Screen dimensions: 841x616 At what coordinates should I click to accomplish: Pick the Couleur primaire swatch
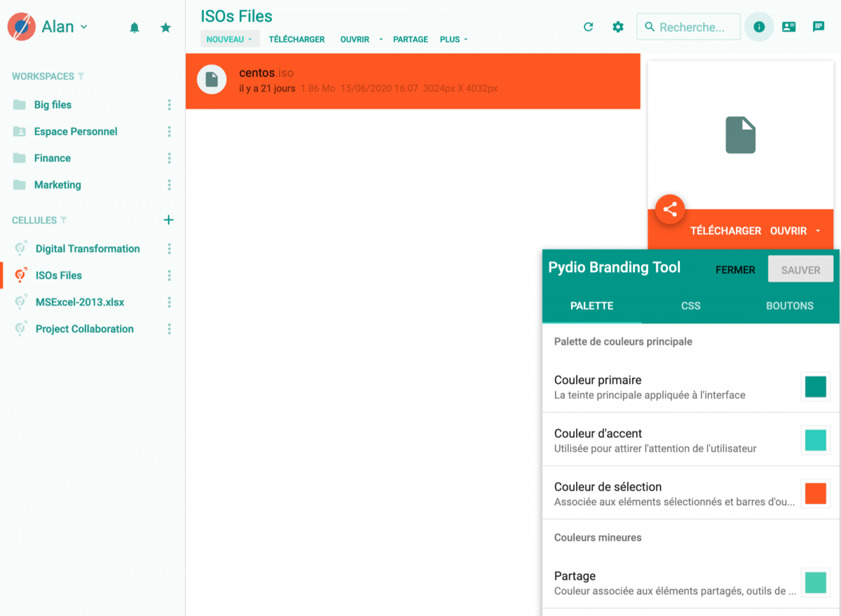pyautogui.click(x=816, y=387)
